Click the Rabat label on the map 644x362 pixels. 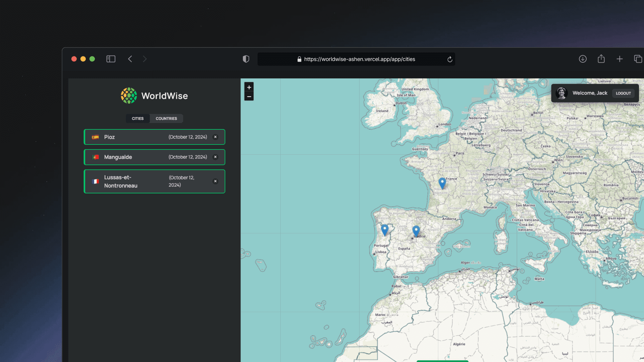tap(396, 286)
